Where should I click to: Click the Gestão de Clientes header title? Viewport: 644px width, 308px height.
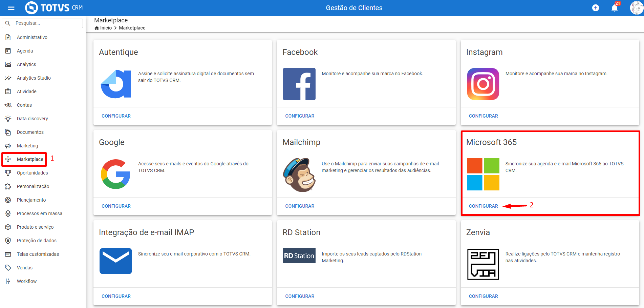(354, 8)
